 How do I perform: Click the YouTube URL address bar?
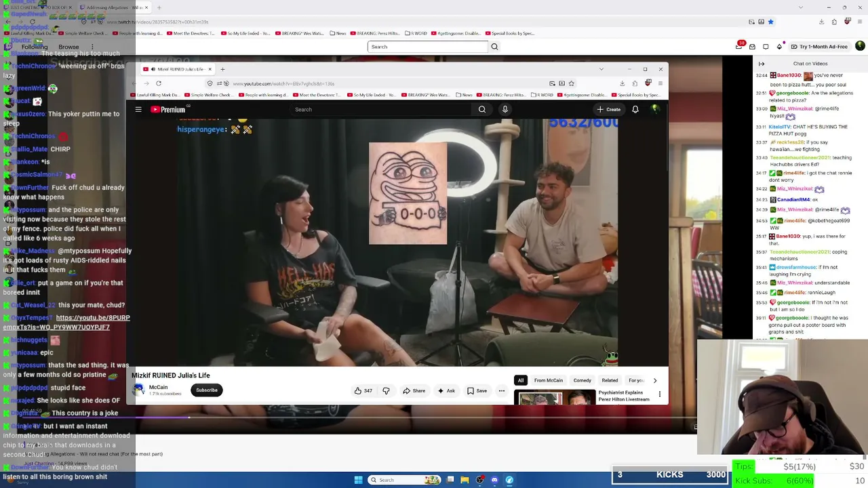pos(389,83)
